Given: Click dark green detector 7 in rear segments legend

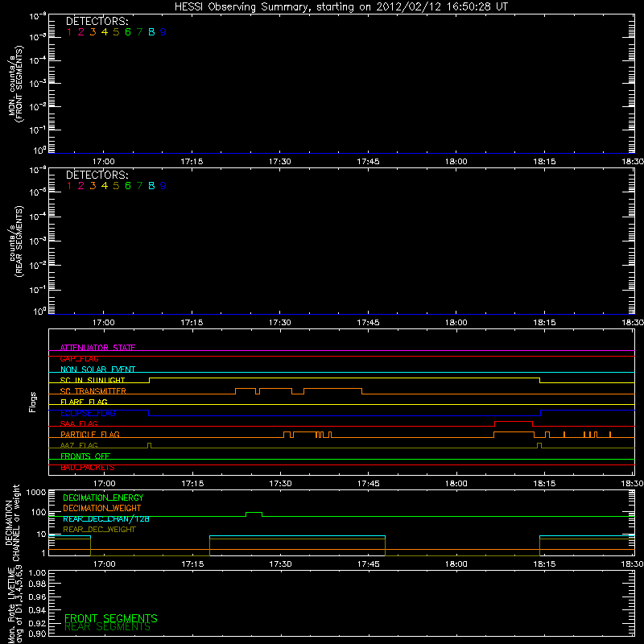Looking at the screenshot, I should [x=139, y=186].
